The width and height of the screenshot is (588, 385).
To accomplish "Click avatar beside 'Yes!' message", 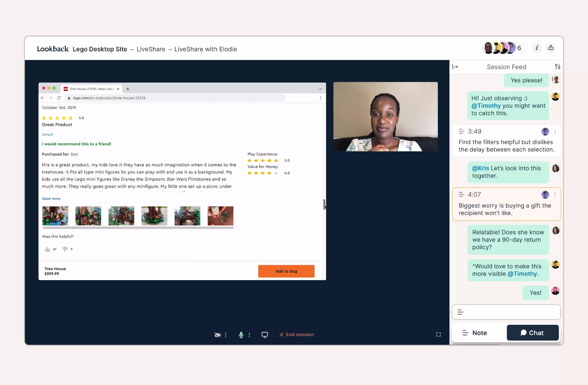I will (x=555, y=291).
